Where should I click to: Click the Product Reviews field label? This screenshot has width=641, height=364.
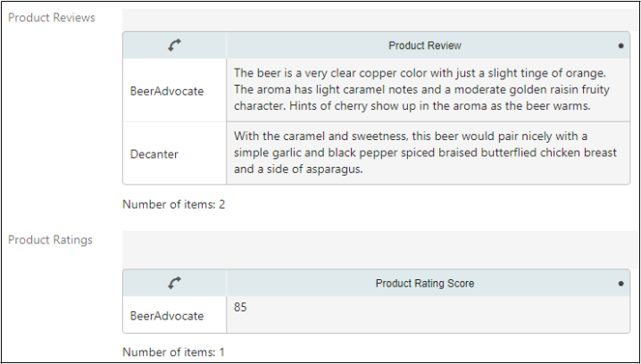(x=52, y=18)
